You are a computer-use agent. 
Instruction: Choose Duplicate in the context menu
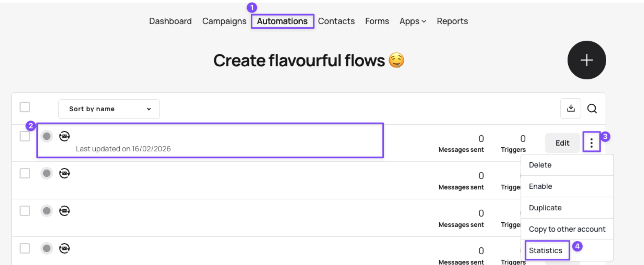pos(545,208)
